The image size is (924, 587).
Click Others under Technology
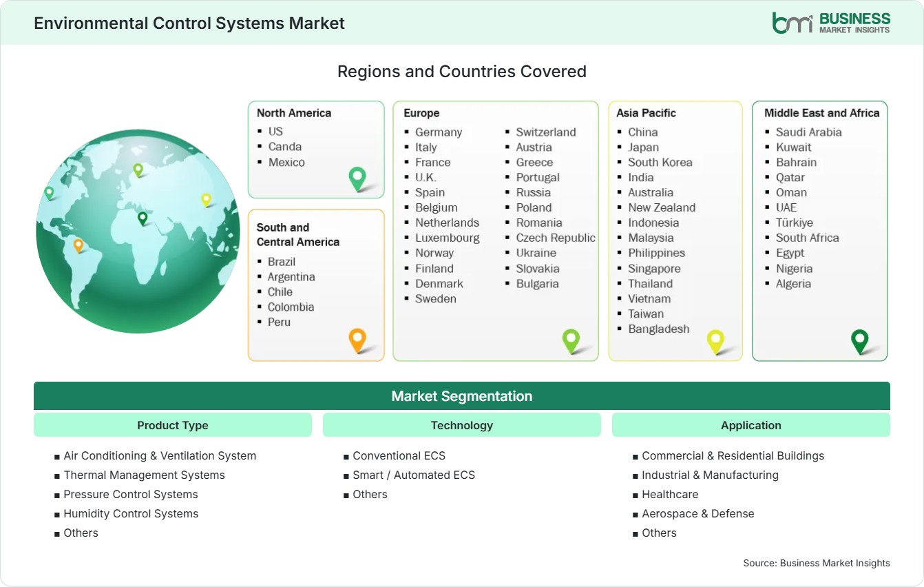click(370, 494)
